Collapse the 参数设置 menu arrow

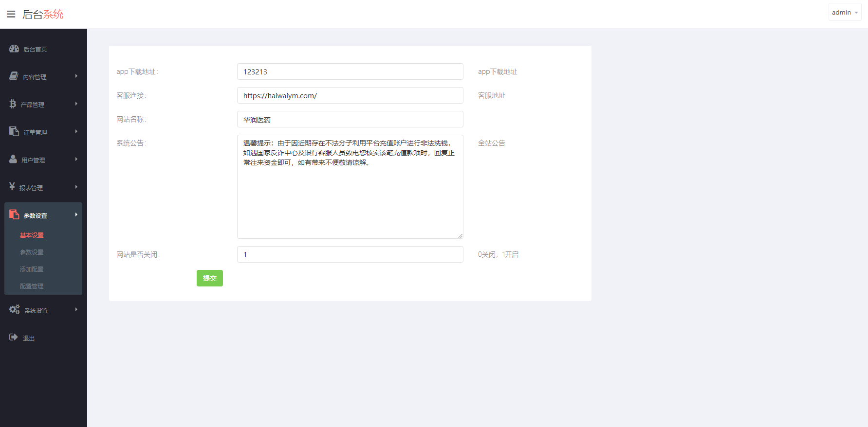(x=76, y=215)
